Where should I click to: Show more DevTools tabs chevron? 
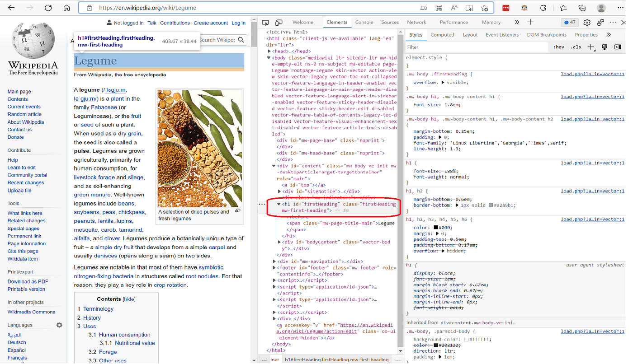pyautogui.click(x=517, y=22)
